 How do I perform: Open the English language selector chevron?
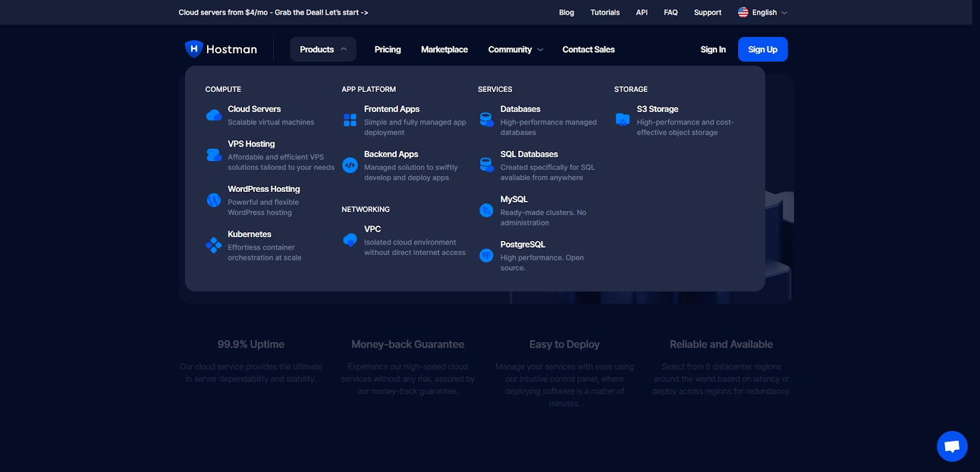point(785,12)
